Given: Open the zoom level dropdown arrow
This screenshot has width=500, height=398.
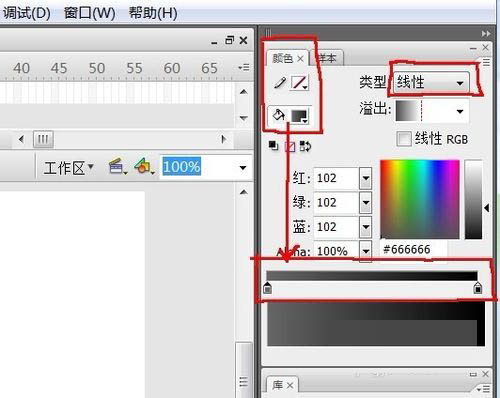Looking at the screenshot, I should (243, 168).
